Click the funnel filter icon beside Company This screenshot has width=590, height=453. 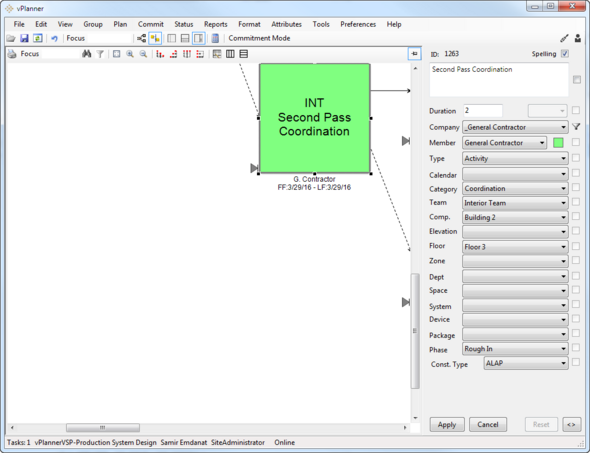coord(576,127)
